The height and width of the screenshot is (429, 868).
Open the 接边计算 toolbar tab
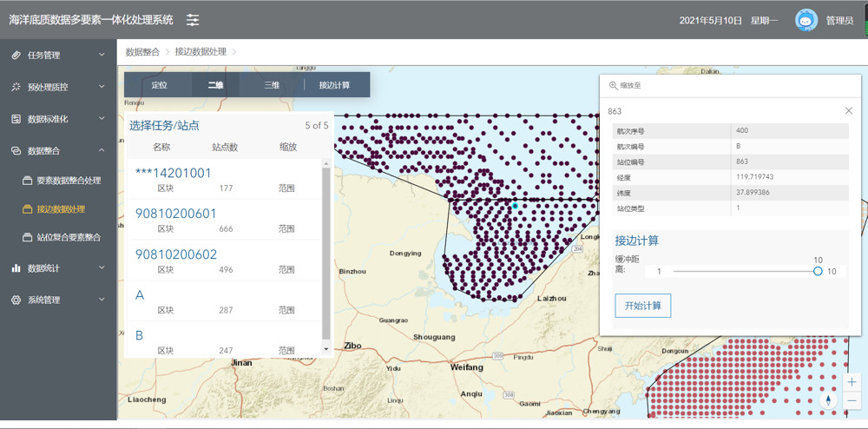click(x=334, y=85)
